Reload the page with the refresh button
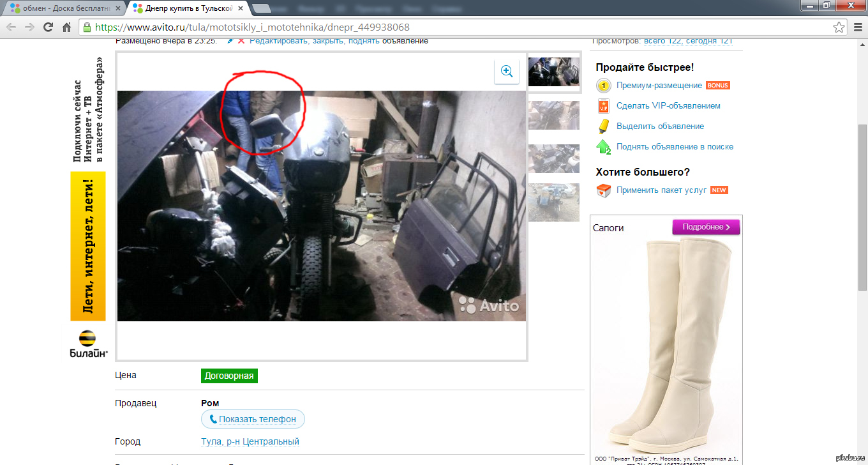The height and width of the screenshot is (465, 868). click(x=48, y=27)
